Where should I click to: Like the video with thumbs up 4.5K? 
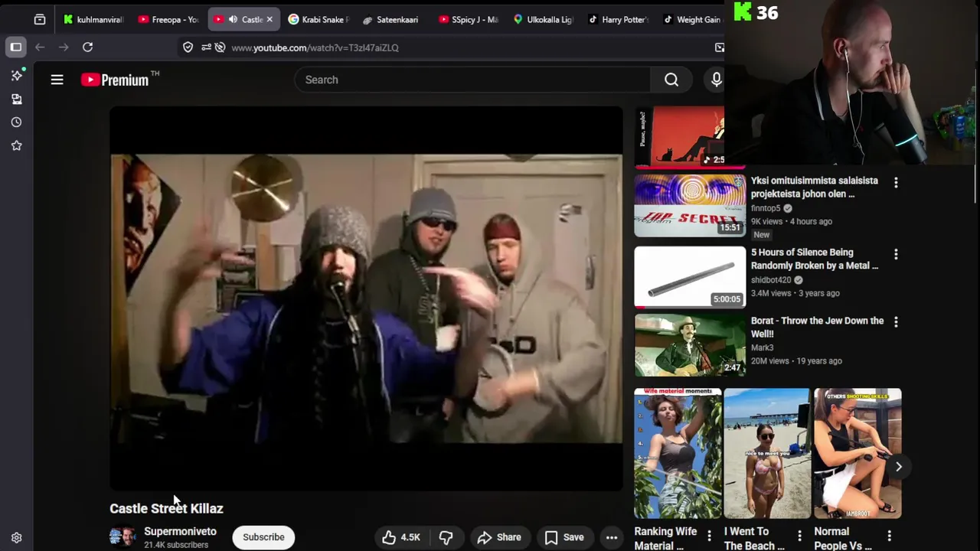(402, 537)
